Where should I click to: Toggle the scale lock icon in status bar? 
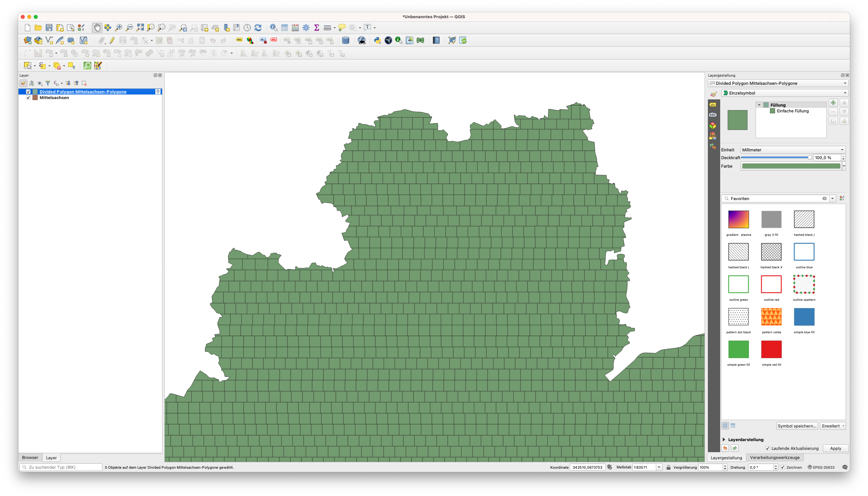point(668,467)
